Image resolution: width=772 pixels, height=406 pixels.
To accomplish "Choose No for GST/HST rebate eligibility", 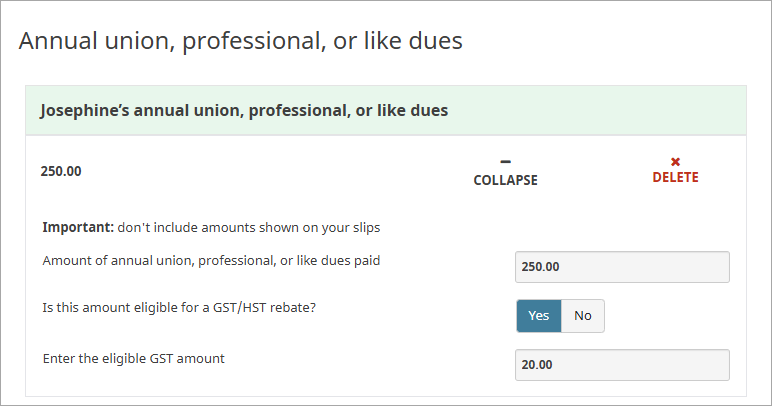I will 583,316.
